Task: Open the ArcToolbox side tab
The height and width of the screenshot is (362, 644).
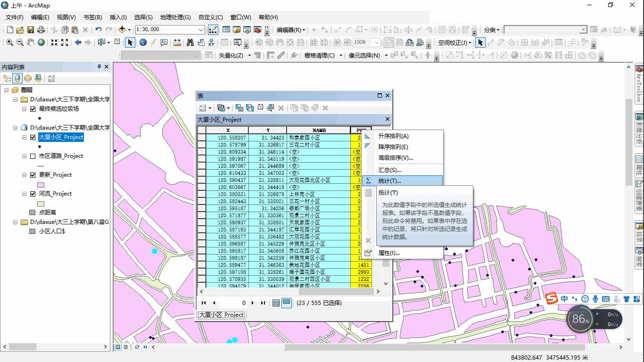Action: 639,84
